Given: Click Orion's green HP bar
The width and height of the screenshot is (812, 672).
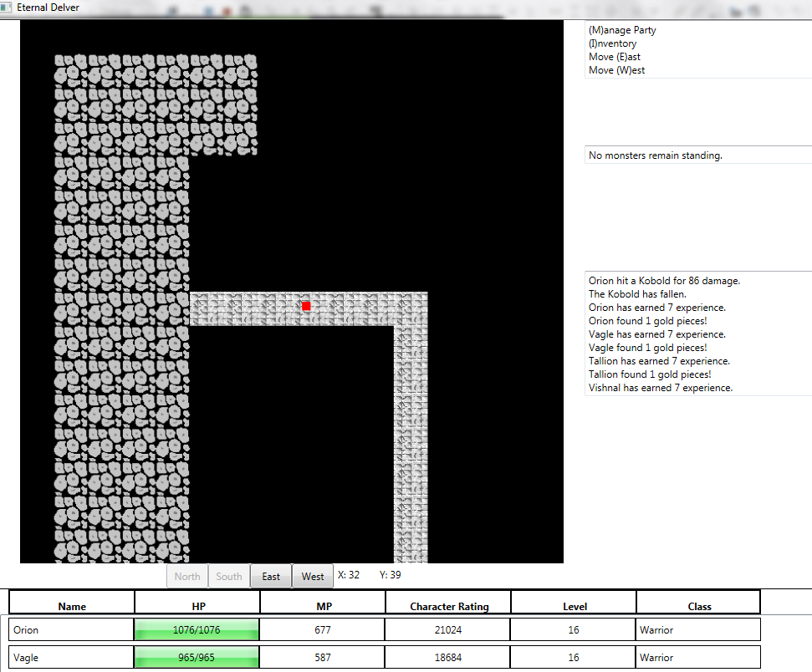Looking at the screenshot, I should coord(197,629).
